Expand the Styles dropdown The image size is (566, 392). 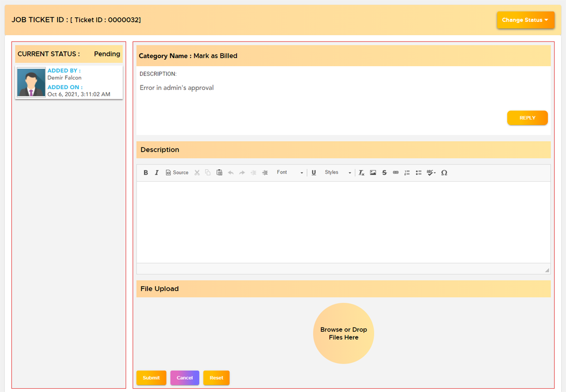337,173
